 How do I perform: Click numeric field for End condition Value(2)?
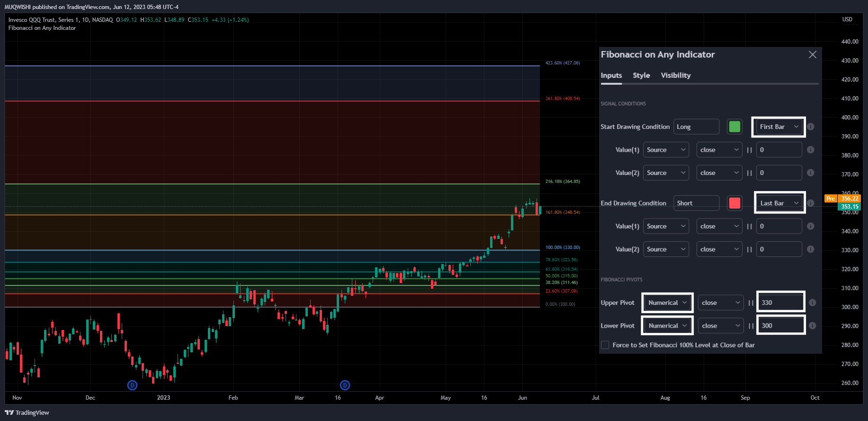pos(779,249)
